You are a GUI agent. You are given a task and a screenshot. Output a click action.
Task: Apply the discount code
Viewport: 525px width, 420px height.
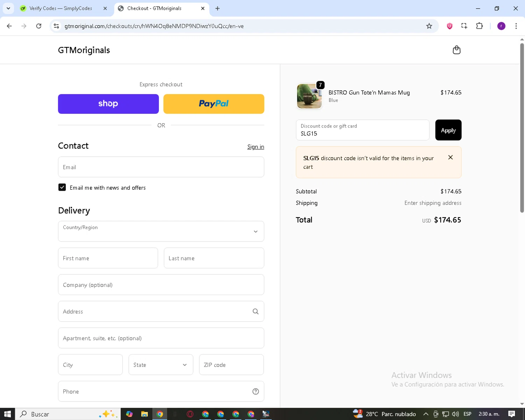[448, 130]
